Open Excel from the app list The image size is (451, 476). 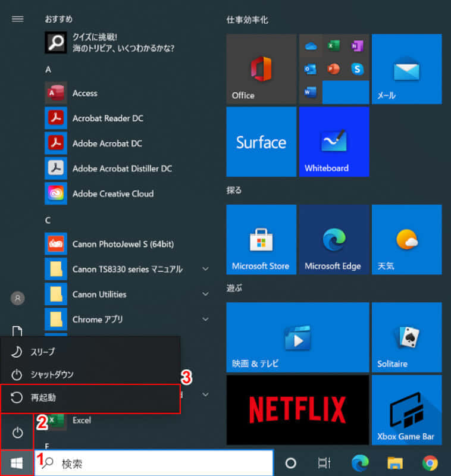[x=82, y=421]
